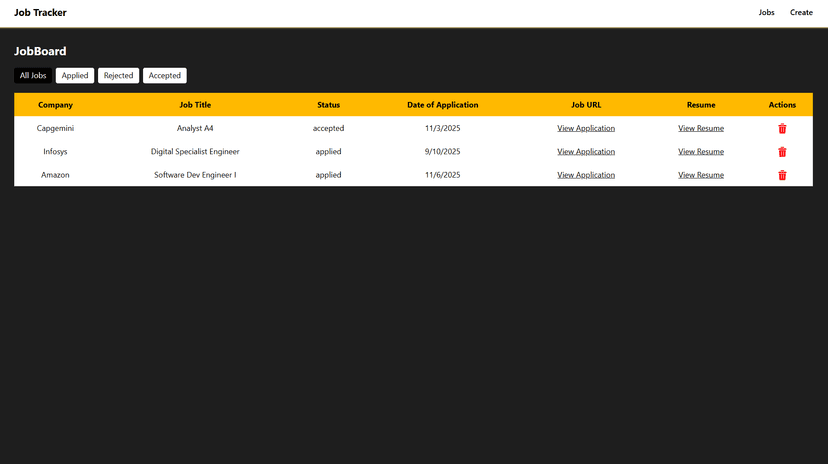Select the Capgemini company cell

(55, 128)
